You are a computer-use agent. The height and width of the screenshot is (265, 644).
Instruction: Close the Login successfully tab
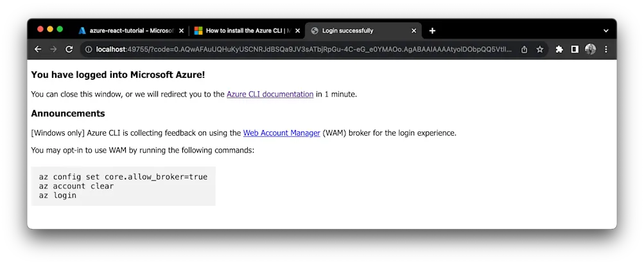[413, 31]
